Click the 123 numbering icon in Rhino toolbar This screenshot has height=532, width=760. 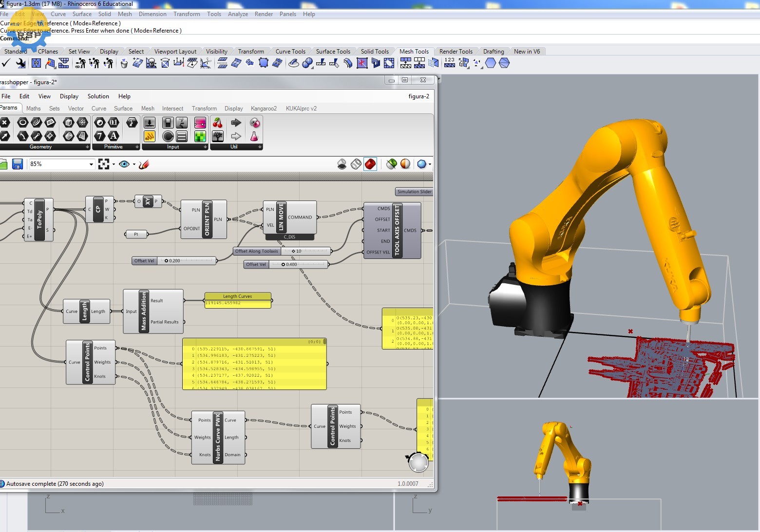[450, 63]
